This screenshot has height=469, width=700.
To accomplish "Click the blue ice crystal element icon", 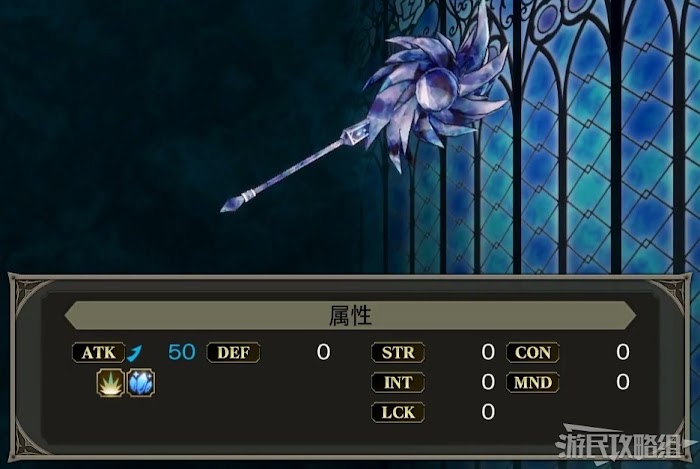I will (x=141, y=383).
